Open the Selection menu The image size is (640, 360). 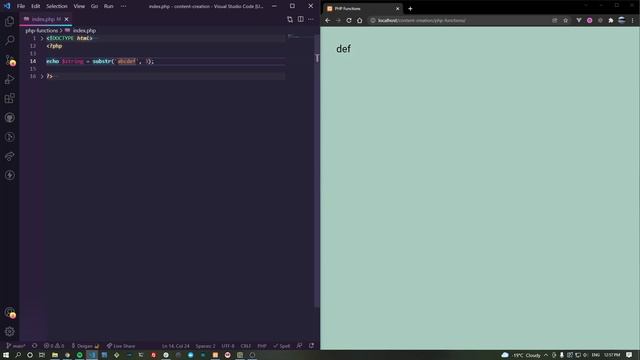57,6
